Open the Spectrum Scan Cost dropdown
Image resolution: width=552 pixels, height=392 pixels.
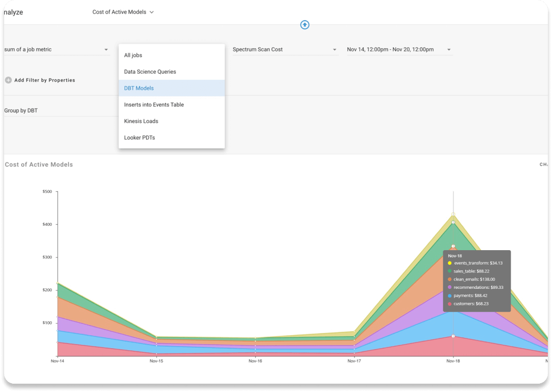point(334,50)
